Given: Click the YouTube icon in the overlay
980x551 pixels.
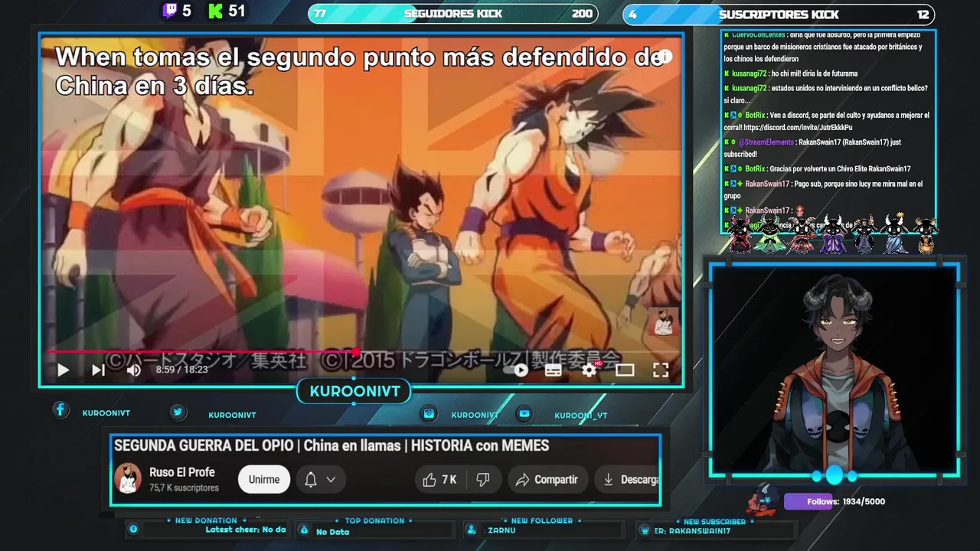Looking at the screenshot, I should coord(524,413).
